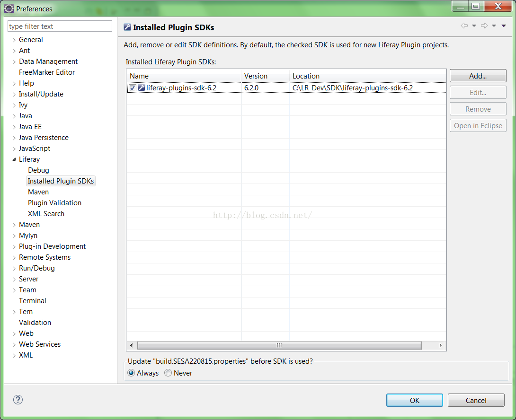Open XML Search preference page
Image resolution: width=516 pixels, height=420 pixels.
(x=46, y=214)
